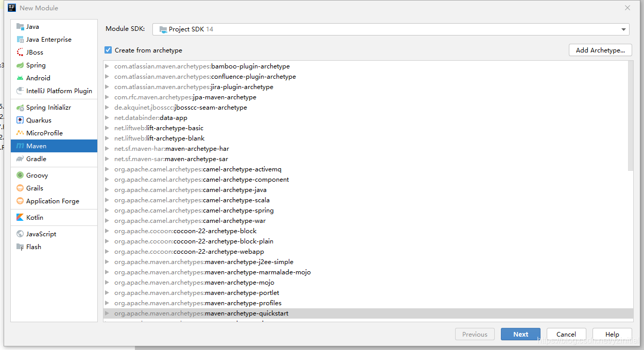Select Java module type
Viewport: 644px width, 350px height.
point(54,27)
